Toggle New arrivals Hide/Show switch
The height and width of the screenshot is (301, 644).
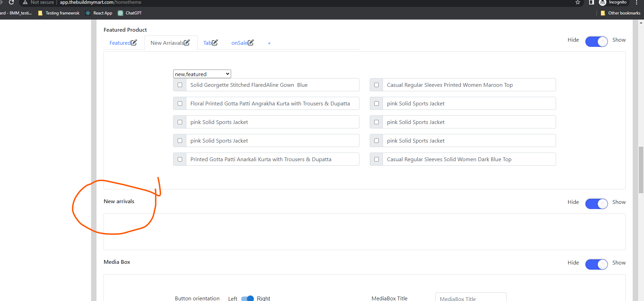[x=596, y=204]
